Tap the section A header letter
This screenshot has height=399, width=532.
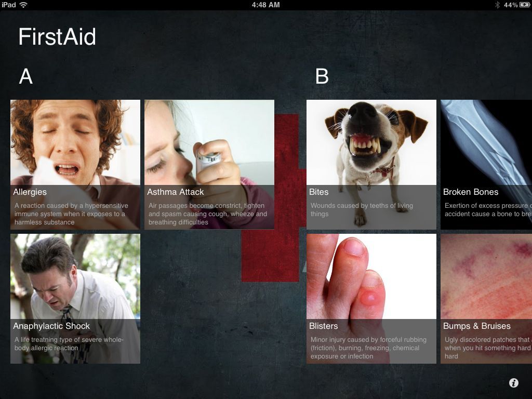tap(26, 76)
